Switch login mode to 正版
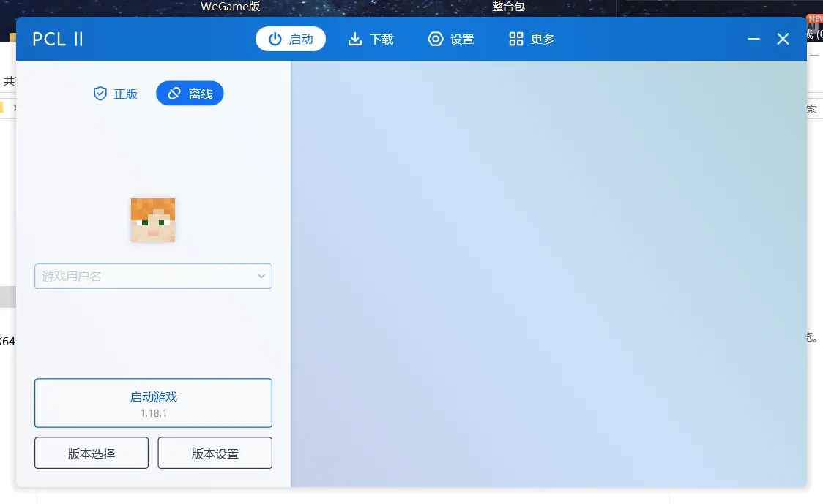This screenshot has width=823, height=504. click(x=116, y=94)
